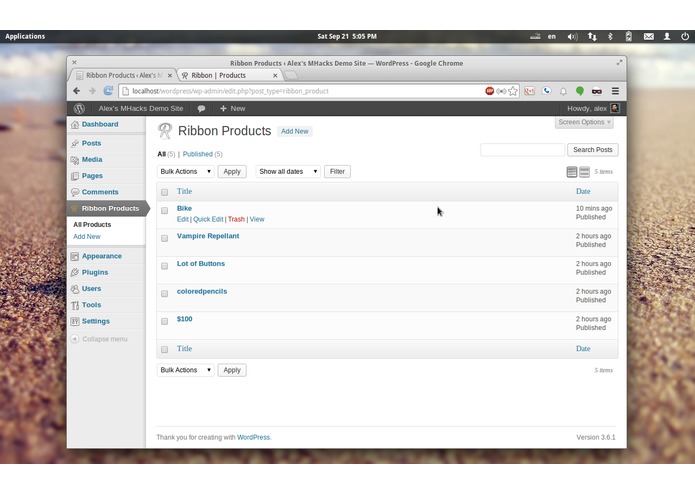Viewport: 695px width, 494px height.
Task: Check the box for the $100 product
Action: [x=164, y=321]
